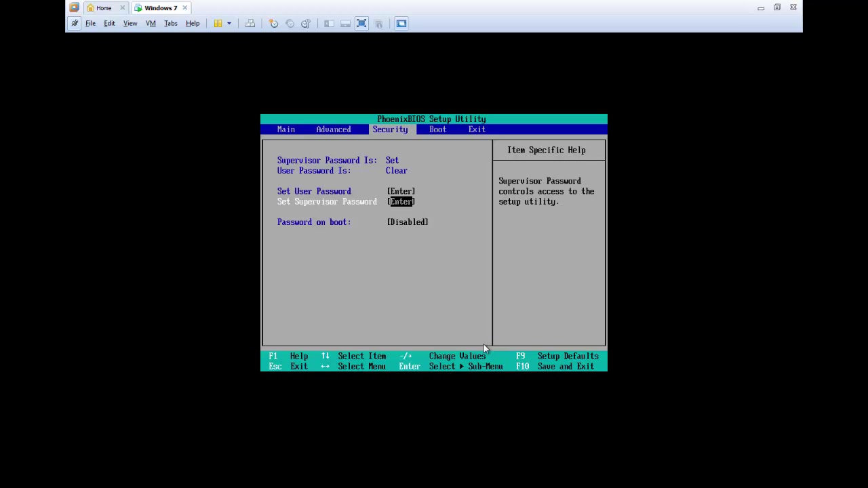Switch to Unity mode

pyautogui.click(x=378, y=24)
